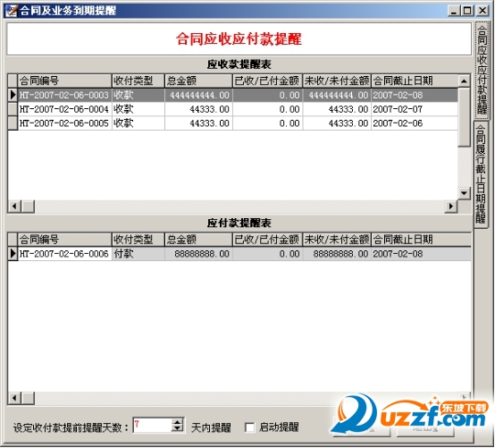Click 已收/已付金额 header in payables table

(267, 240)
